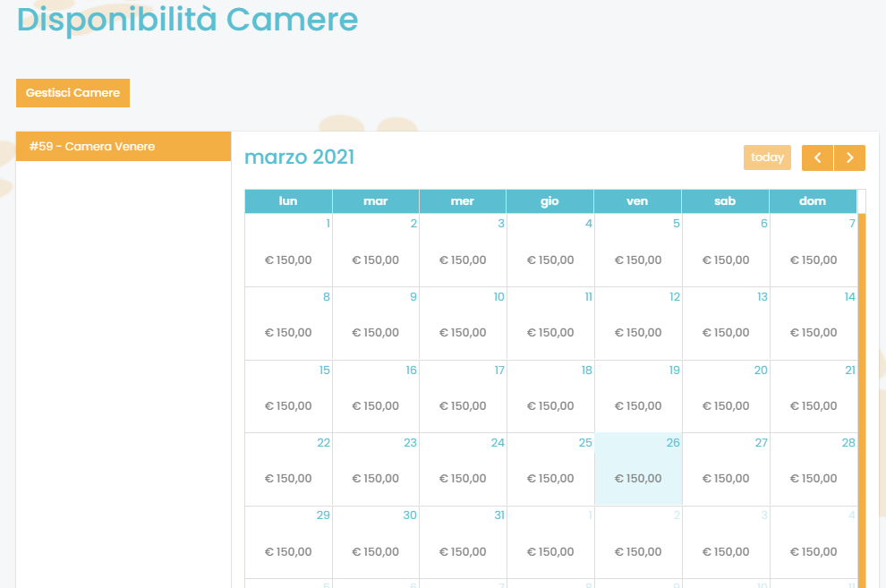Viewport: 886px width, 588px height.
Task: Select the highlighted day 26 cell
Action: point(638,469)
